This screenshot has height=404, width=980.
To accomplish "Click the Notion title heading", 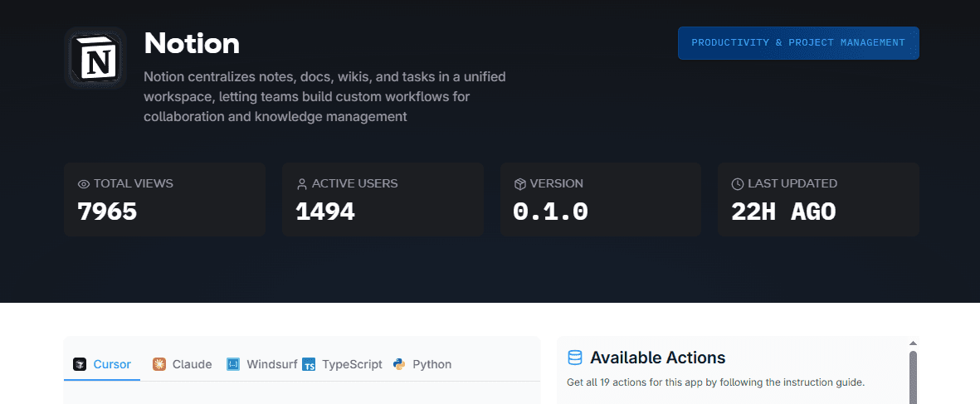I will coord(192,43).
